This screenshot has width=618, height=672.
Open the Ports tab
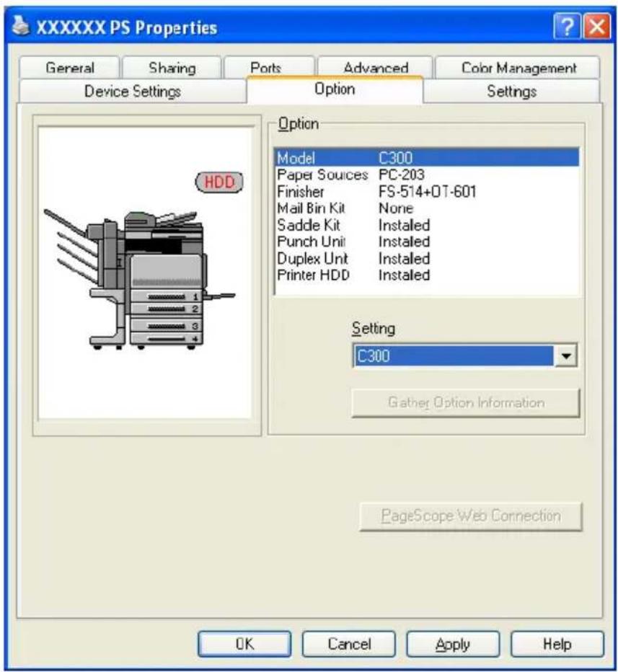(269, 68)
